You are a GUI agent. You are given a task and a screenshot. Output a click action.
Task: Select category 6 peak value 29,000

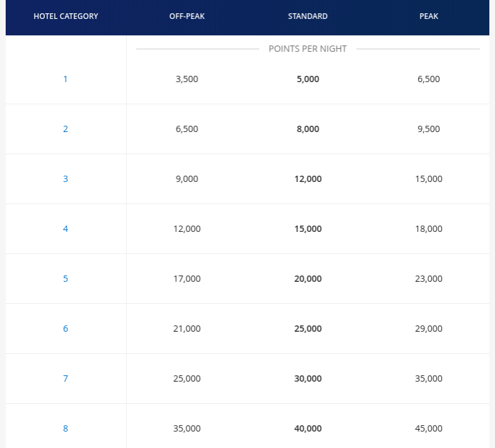point(429,329)
